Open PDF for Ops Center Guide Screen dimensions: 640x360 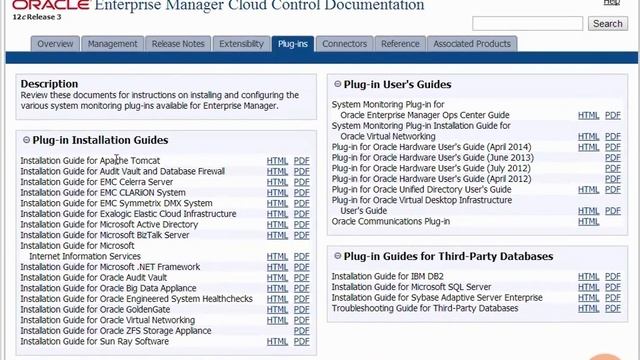coord(613,116)
